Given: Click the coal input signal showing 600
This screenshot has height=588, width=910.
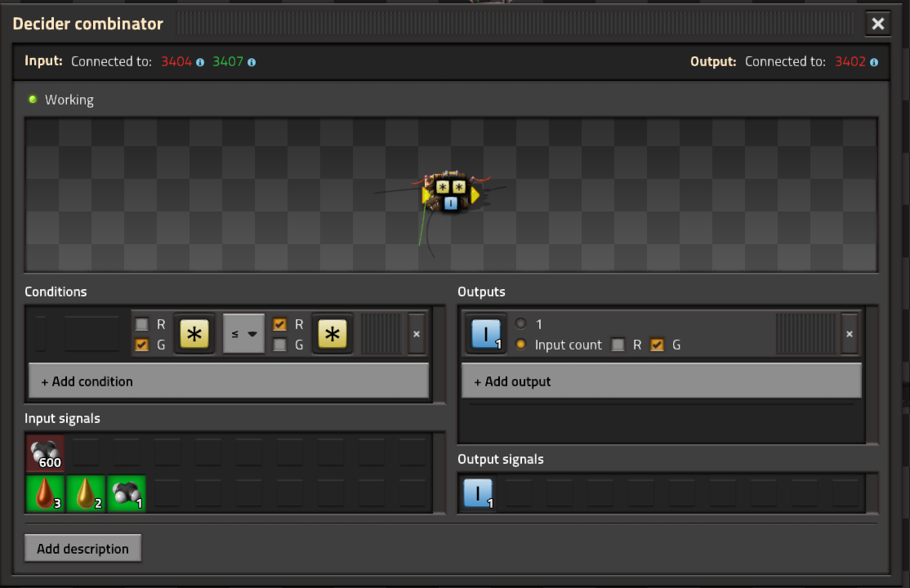Looking at the screenshot, I should click(x=45, y=453).
